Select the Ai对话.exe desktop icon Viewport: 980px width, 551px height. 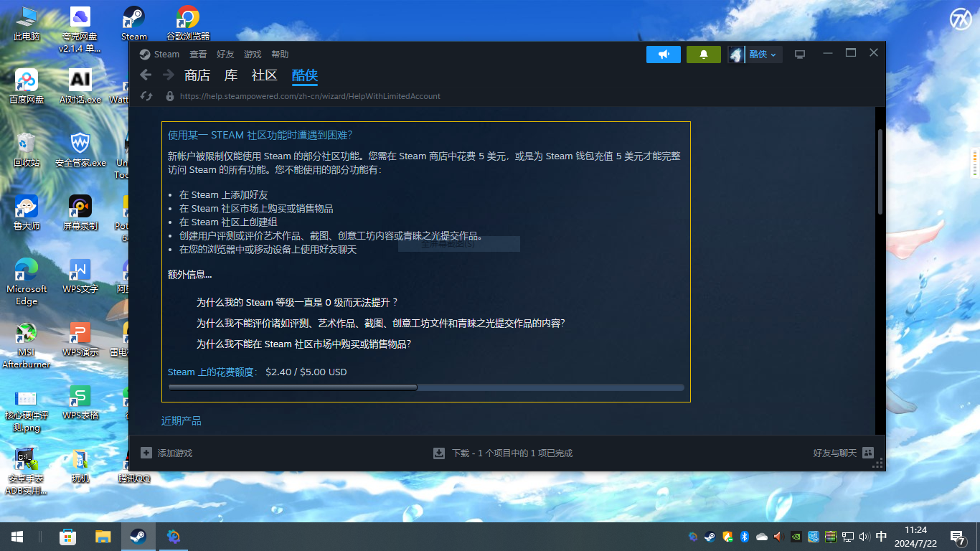(x=80, y=86)
